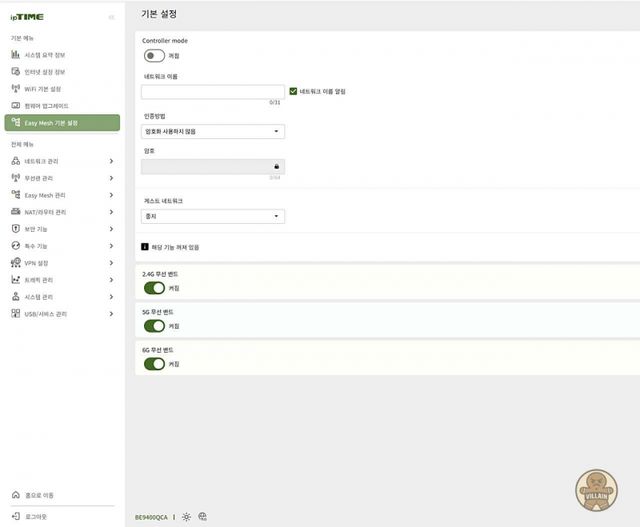
Task: Click the globe language icon in footer
Action: (x=202, y=517)
